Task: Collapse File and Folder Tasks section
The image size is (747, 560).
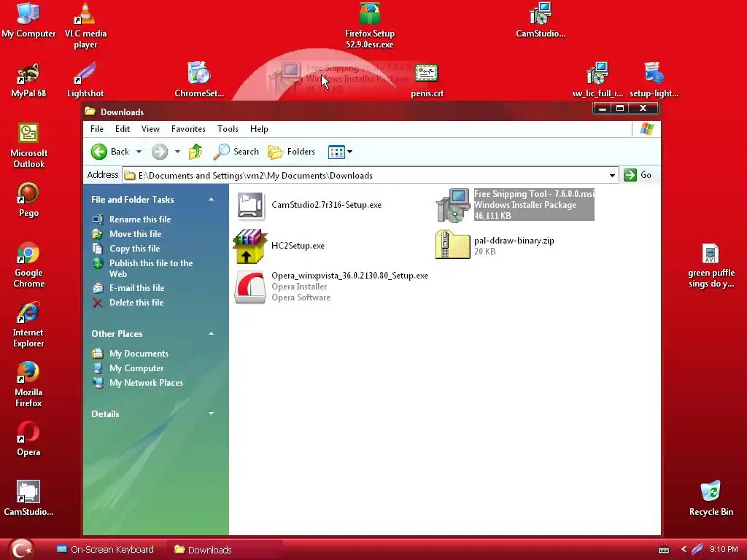Action: click(x=211, y=200)
